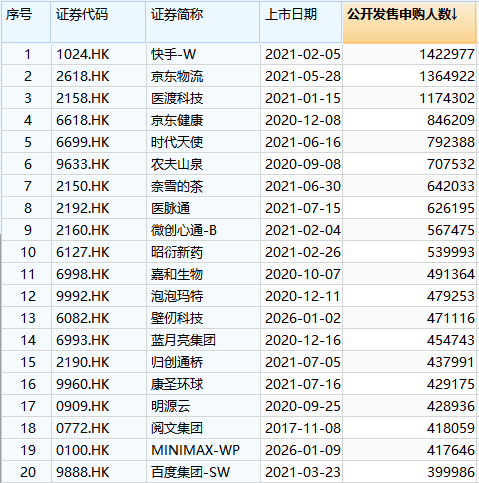Screen dimensions: 479x483
Task: Click subscriber count 1174302
Action: pos(409,98)
